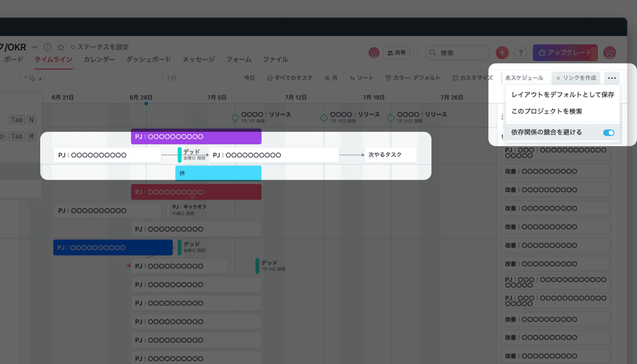The height and width of the screenshot is (364, 637).
Task: Choose レイアウトをデフォルトとして保存 menu item
Action: [562, 94]
